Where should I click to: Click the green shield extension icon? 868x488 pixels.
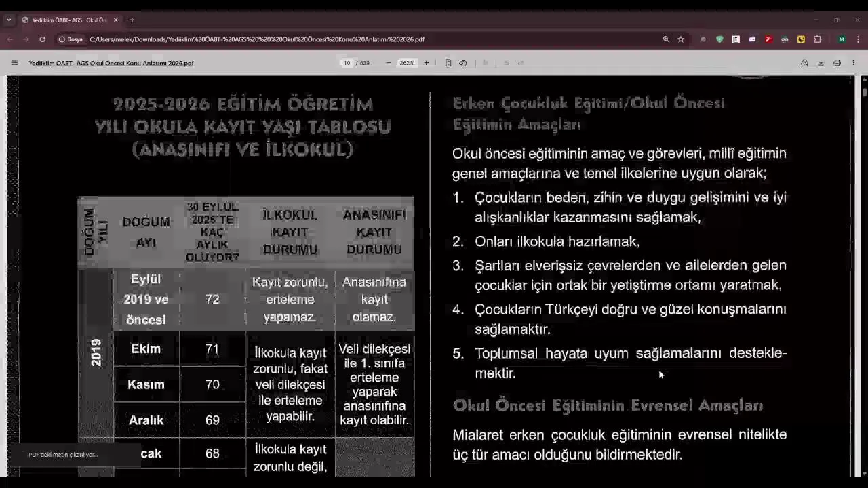point(719,39)
